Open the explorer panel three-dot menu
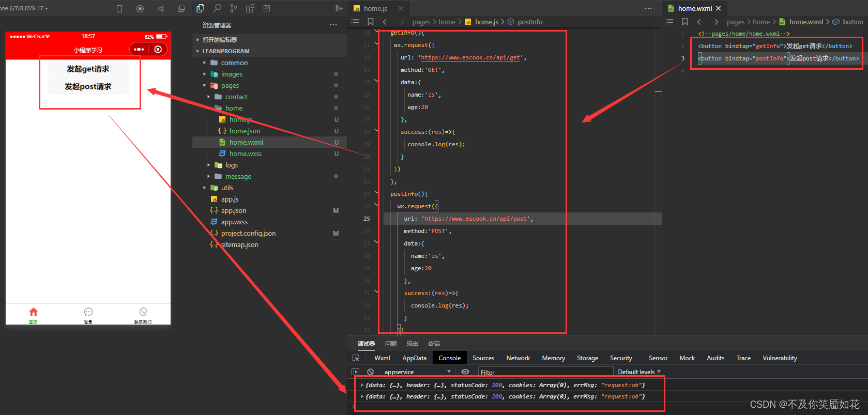The image size is (868, 415). pyautogui.click(x=333, y=25)
